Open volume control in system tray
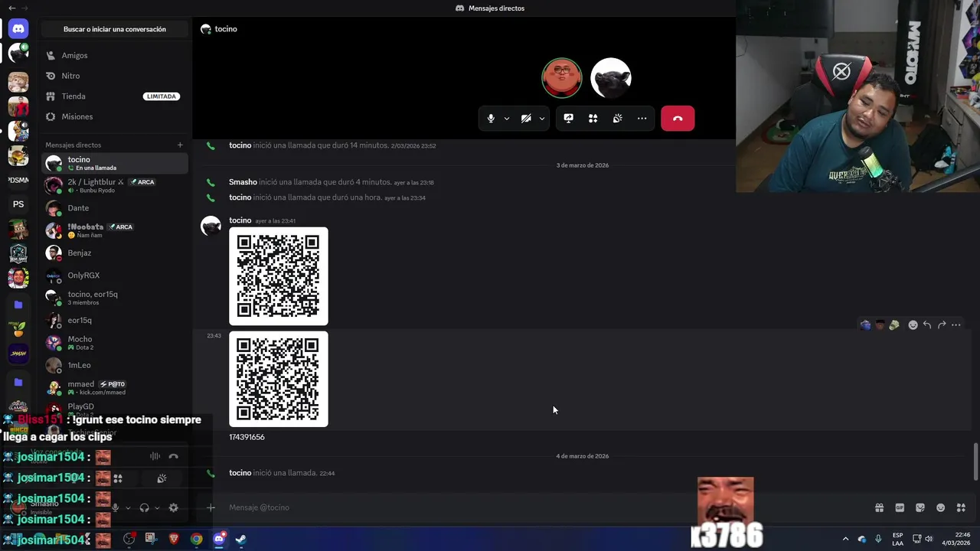 (929, 539)
